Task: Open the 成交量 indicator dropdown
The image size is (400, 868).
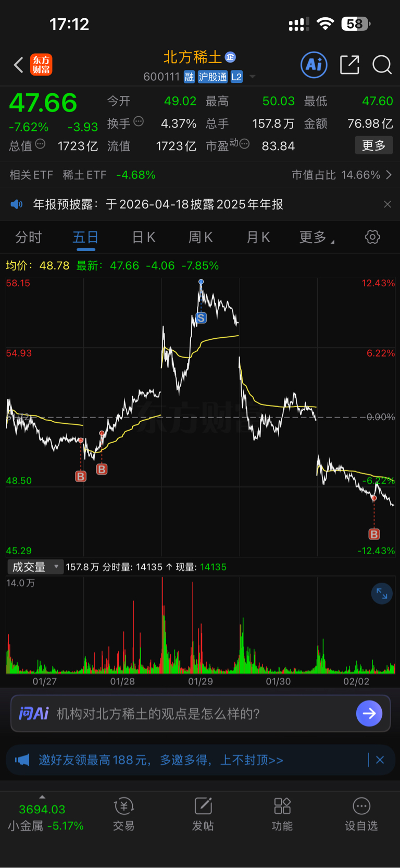Action: pos(35,567)
